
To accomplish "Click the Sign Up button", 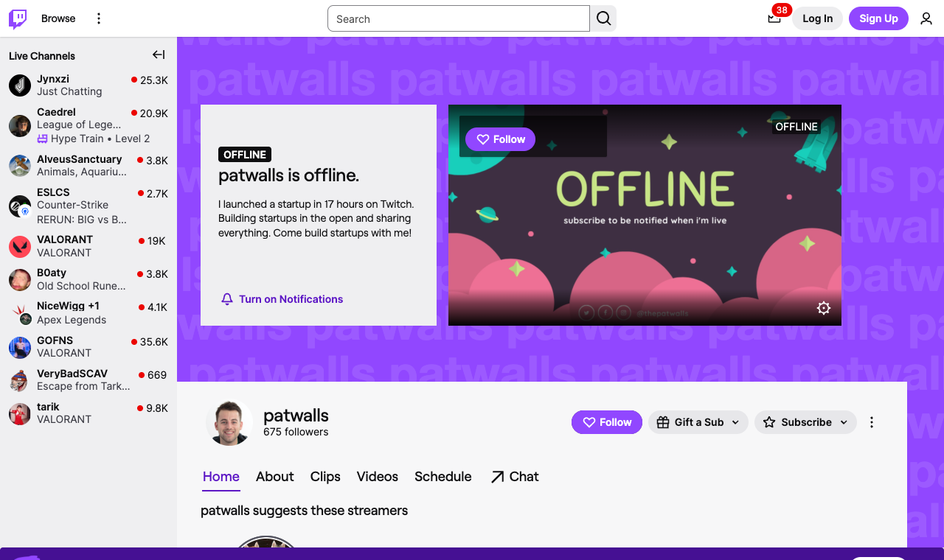I will (x=878, y=18).
